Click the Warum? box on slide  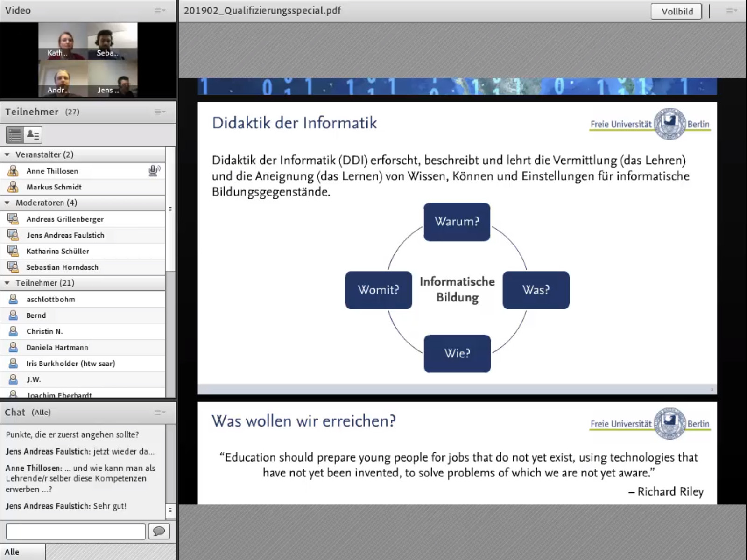(x=457, y=222)
